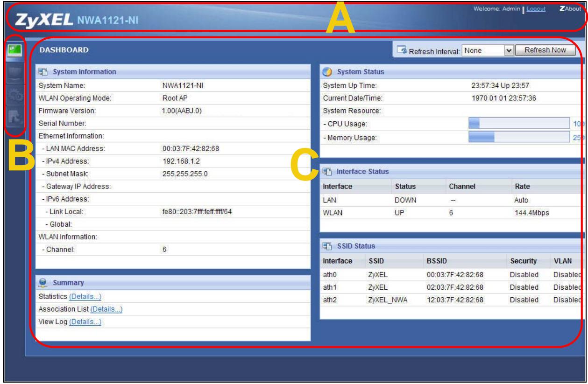This screenshot has height=384, width=588.
Task: Click the Ethernet Information label
Action: (71, 136)
